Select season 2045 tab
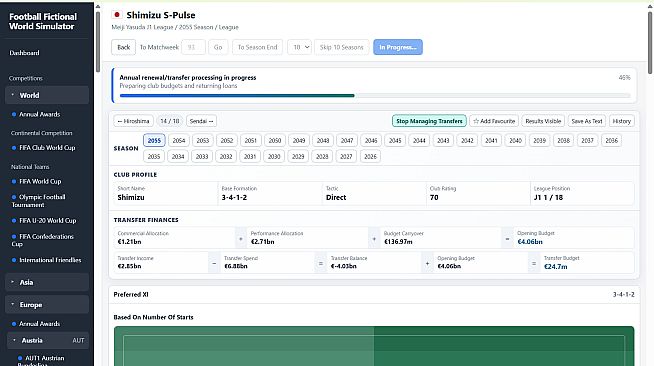Viewport: 654px width, 366px height. (x=395, y=140)
